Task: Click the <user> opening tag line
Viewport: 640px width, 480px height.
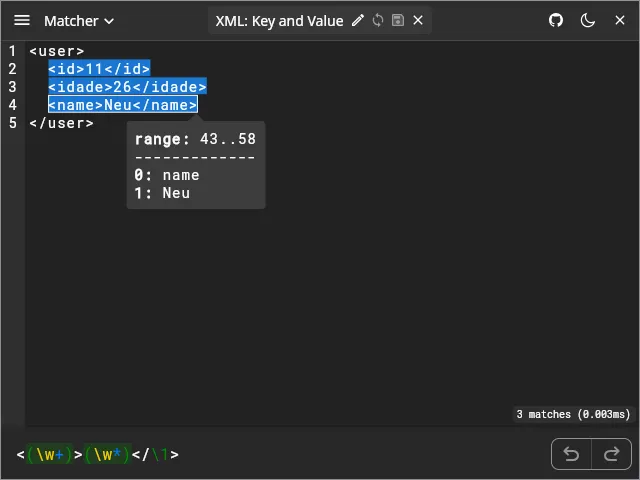Action: click(x=57, y=51)
